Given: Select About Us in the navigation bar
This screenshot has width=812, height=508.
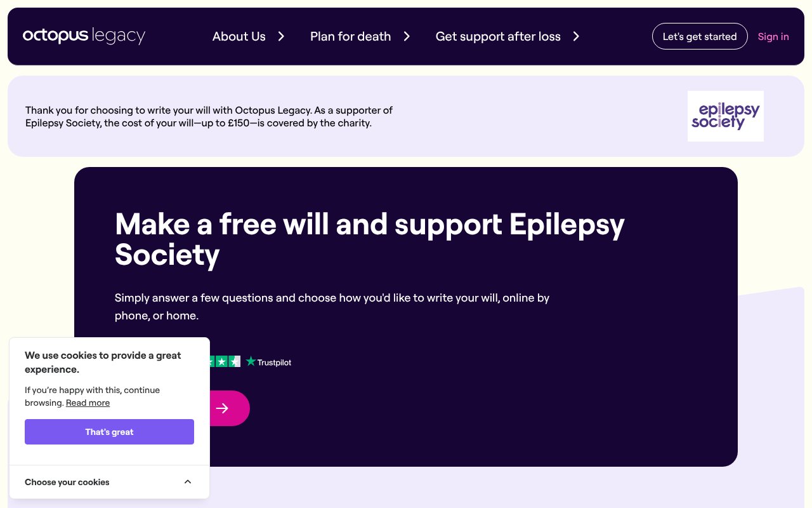Looking at the screenshot, I should 239,36.
